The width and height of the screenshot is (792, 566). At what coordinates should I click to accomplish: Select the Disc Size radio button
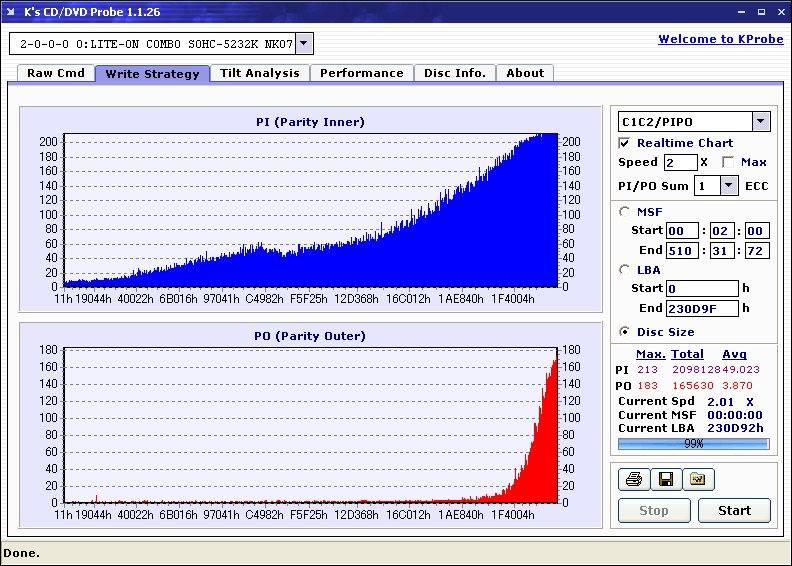click(624, 332)
